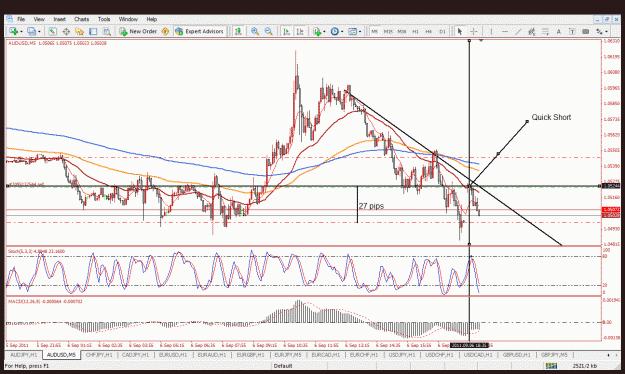Screen dimensions: 625x374
Task: Click the Arrows objects icon
Action: [599, 31]
